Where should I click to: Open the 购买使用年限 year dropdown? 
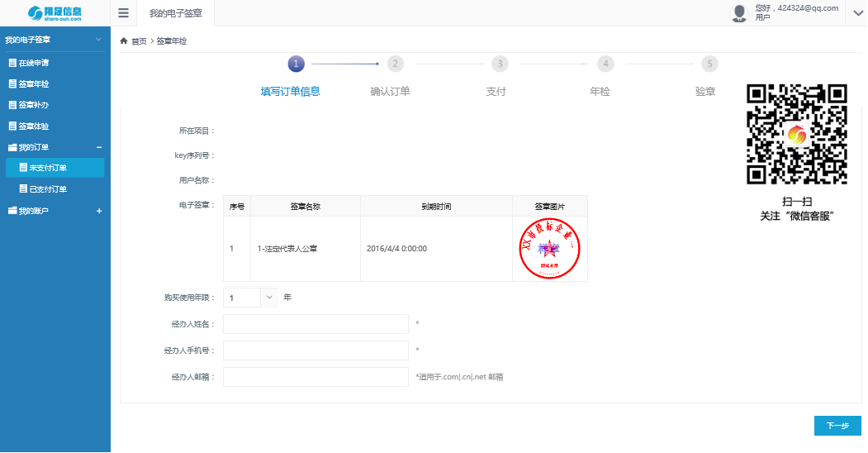269,298
